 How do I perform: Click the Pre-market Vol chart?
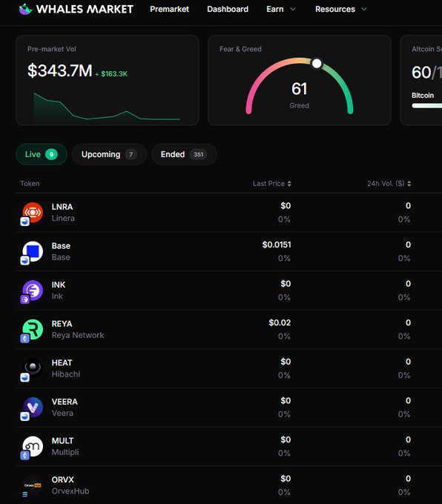107,107
